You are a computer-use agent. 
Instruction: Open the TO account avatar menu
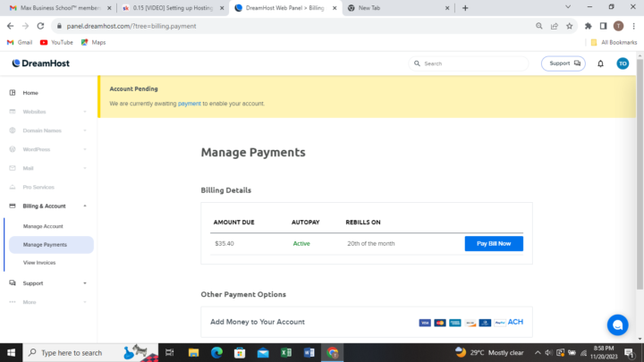(x=623, y=63)
